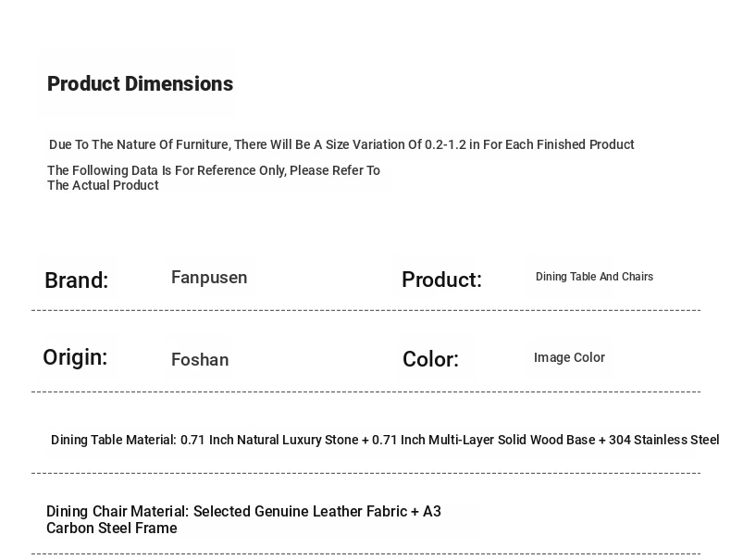
Task: Click the "Origin:" label
Action: pyautogui.click(x=75, y=358)
